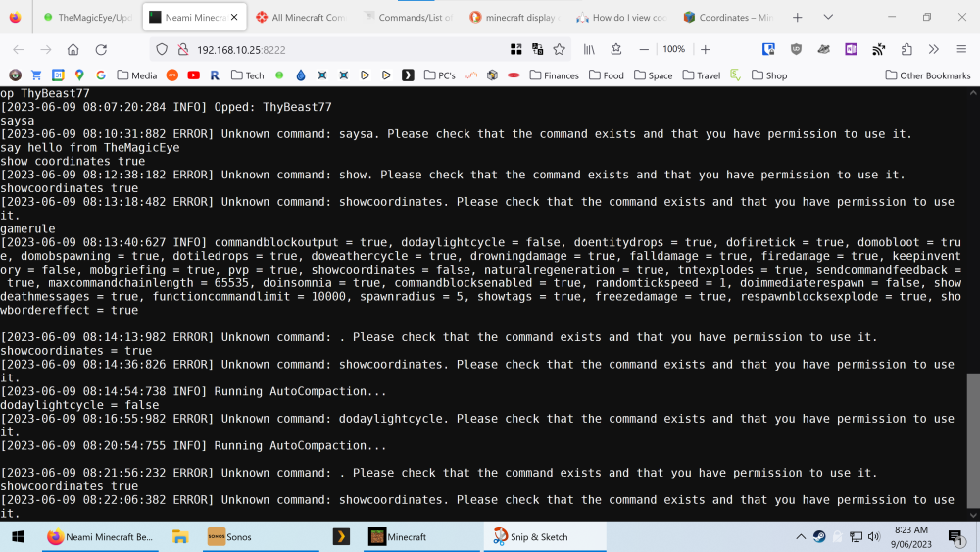Click the tracking protection shield icon
Viewport: 980px width, 552px height.
click(x=162, y=49)
